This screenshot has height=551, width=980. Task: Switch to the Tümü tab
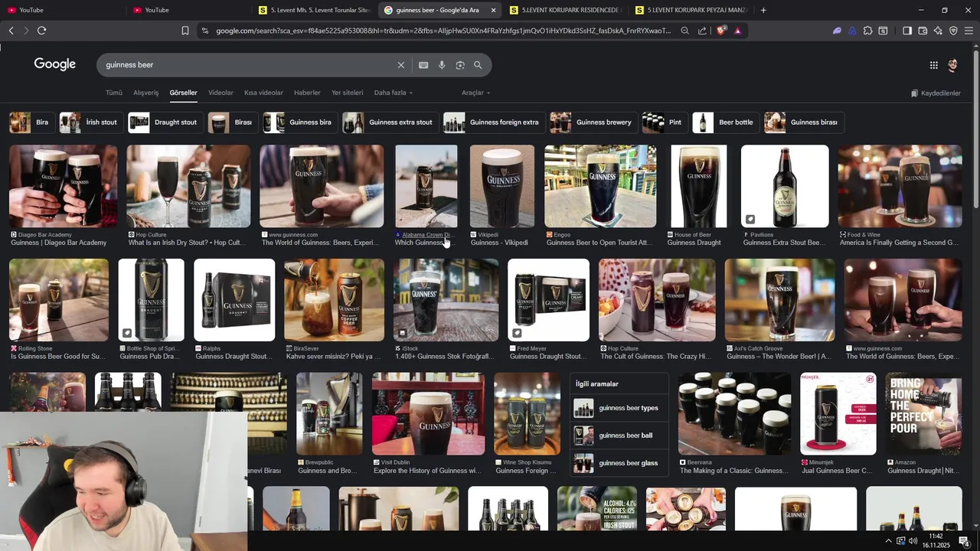click(114, 93)
